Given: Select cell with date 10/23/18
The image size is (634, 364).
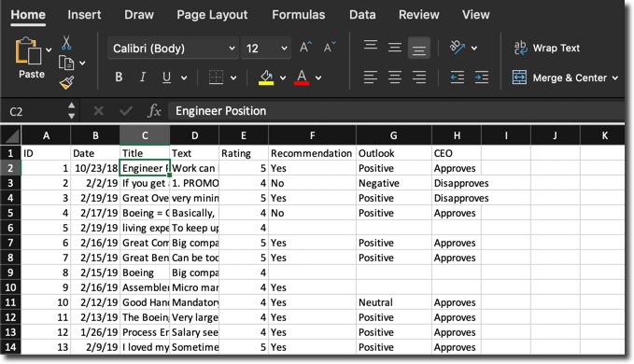Looking at the screenshot, I should click(95, 168).
